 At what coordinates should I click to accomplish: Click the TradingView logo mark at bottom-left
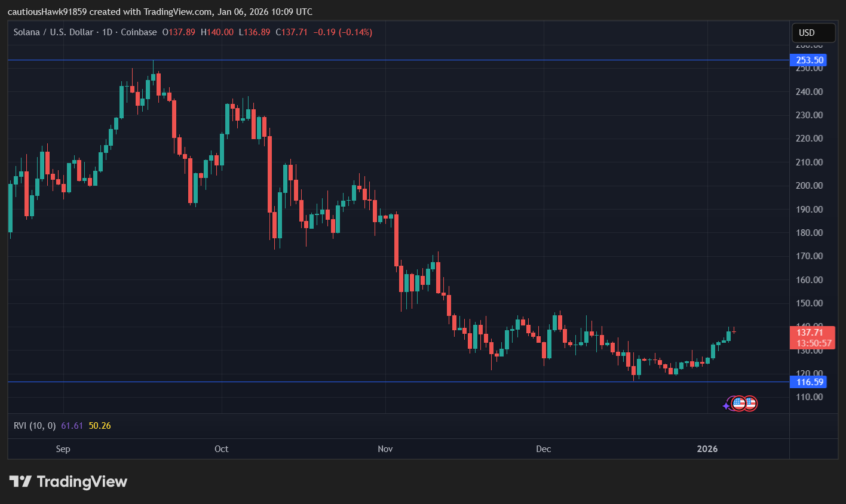(x=20, y=481)
